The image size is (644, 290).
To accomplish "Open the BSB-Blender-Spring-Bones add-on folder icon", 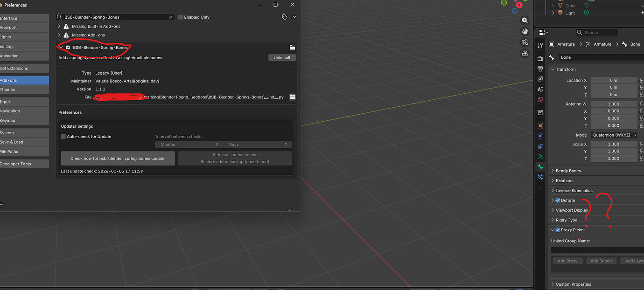I will (292, 48).
